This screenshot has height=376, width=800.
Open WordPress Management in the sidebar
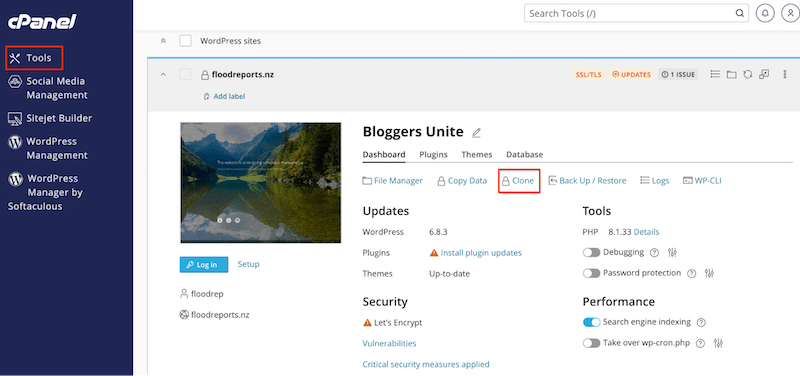(48, 148)
